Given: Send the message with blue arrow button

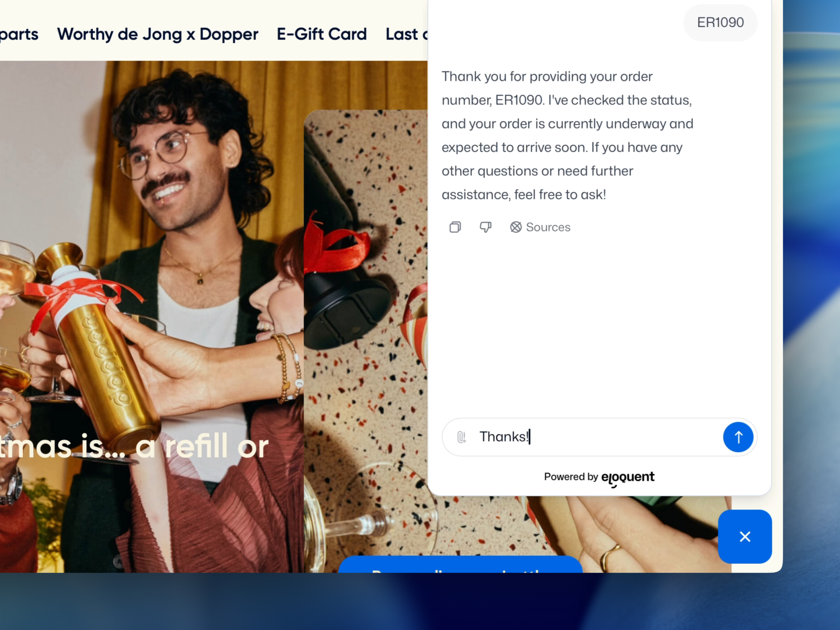Looking at the screenshot, I should point(738,437).
